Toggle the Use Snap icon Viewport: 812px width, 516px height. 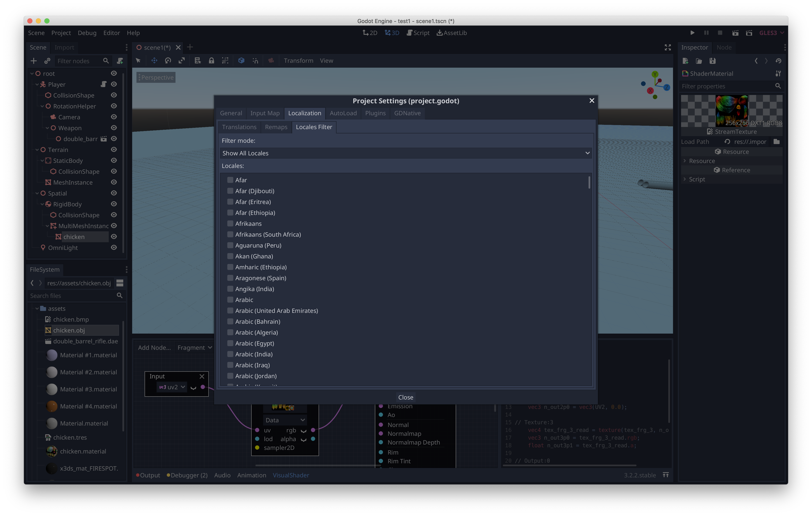255,60
